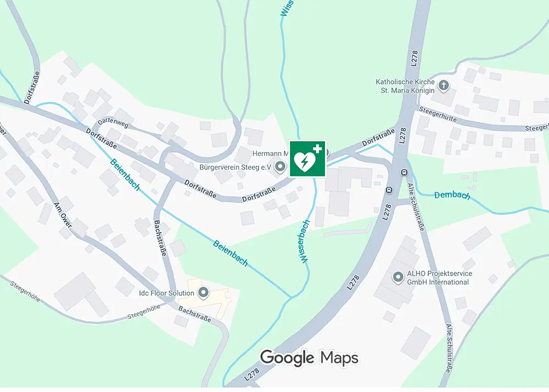Select the Gartenweg street label
Screen dimensions: 549x392
(x=113, y=122)
